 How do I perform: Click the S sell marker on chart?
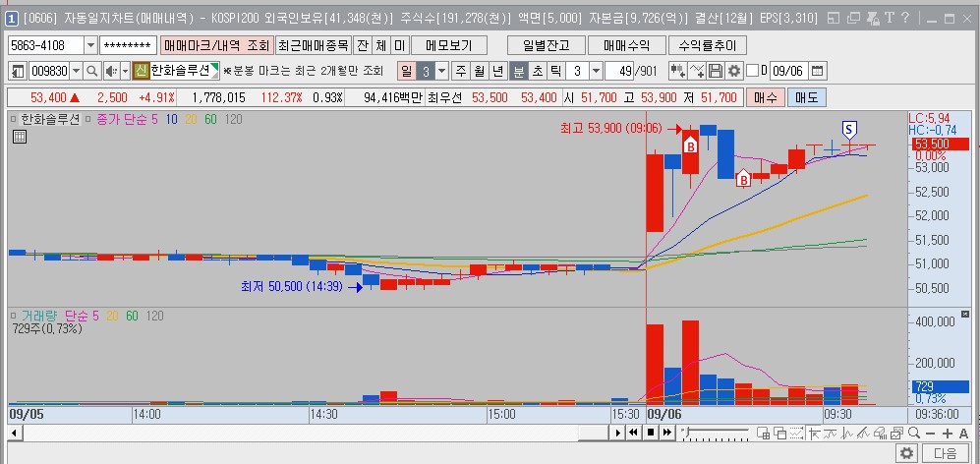[x=848, y=130]
